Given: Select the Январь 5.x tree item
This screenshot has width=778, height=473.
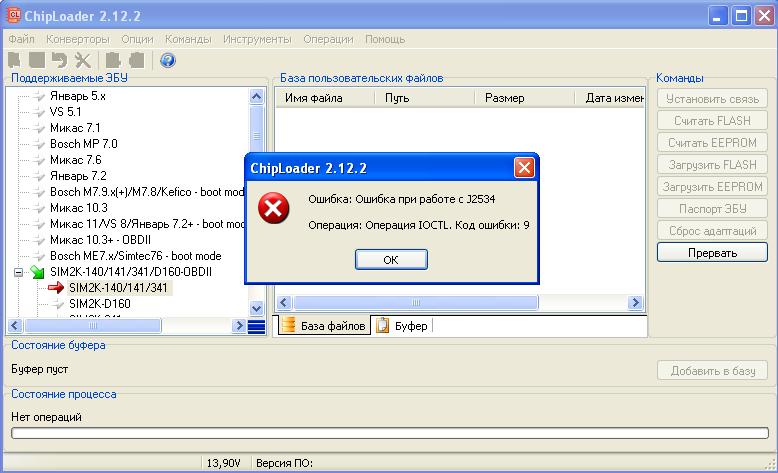Looking at the screenshot, I should [x=78, y=96].
